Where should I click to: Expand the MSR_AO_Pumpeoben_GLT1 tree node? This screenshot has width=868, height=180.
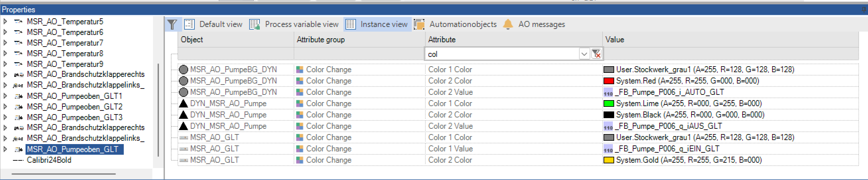pyautogui.click(x=5, y=96)
